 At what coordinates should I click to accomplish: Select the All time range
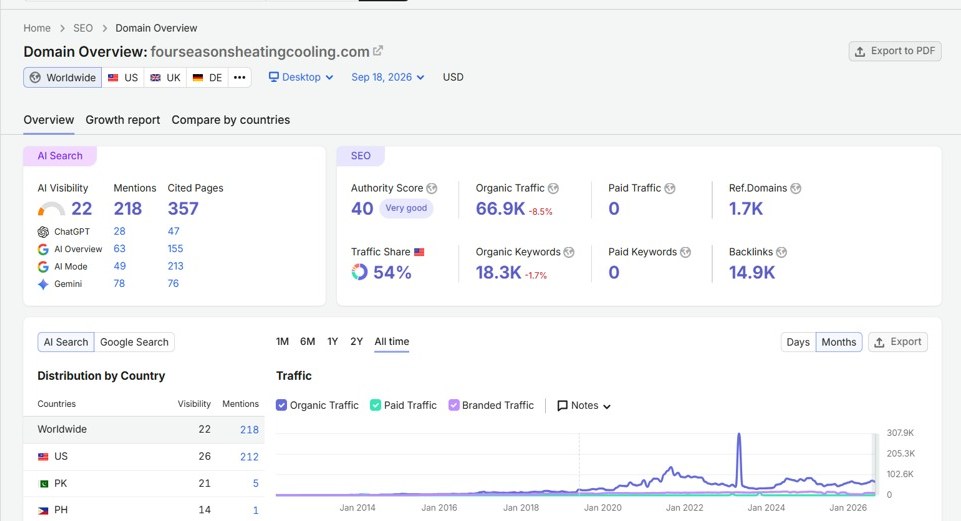(392, 341)
